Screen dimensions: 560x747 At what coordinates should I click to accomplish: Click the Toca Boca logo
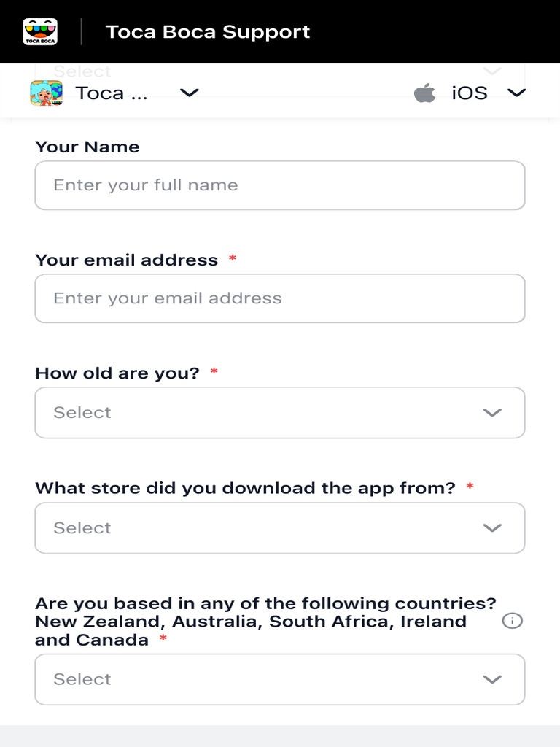pos(41,32)
